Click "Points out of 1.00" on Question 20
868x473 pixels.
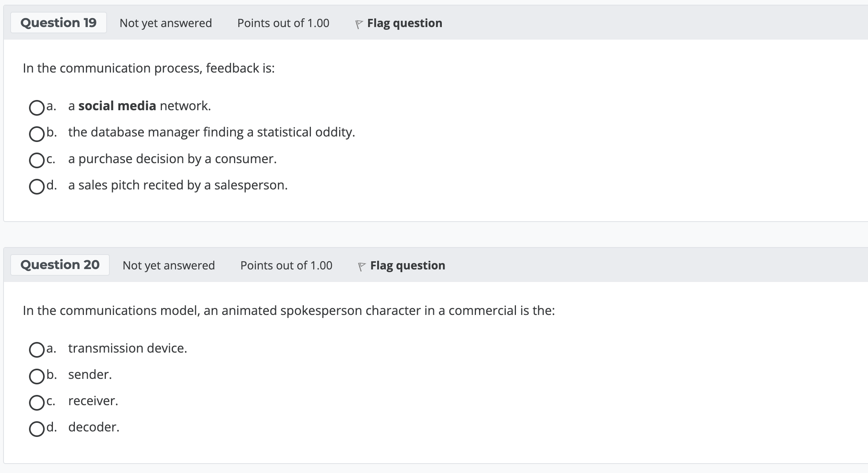pyautogui.click(x=286, y=266)
